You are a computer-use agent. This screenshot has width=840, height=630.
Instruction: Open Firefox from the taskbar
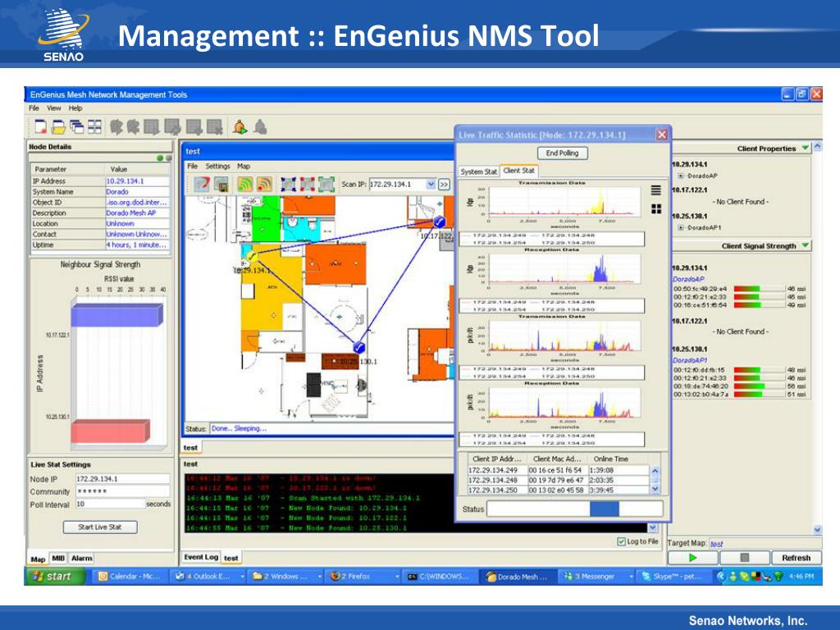[x=363, y=577]
